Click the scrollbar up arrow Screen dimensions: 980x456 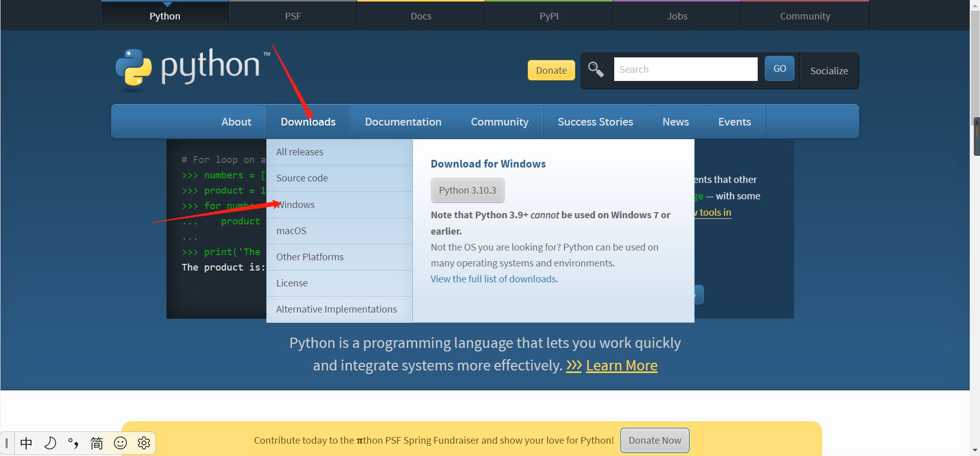[975, 5]
